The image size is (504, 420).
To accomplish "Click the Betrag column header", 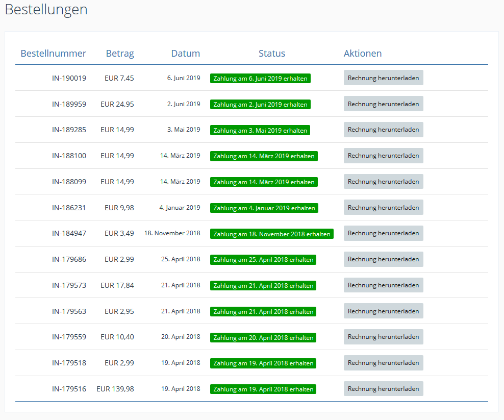I will point(120,54).
